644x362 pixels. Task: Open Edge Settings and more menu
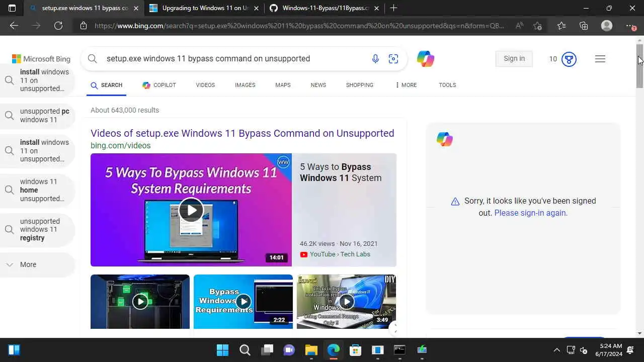click(630, 26)
